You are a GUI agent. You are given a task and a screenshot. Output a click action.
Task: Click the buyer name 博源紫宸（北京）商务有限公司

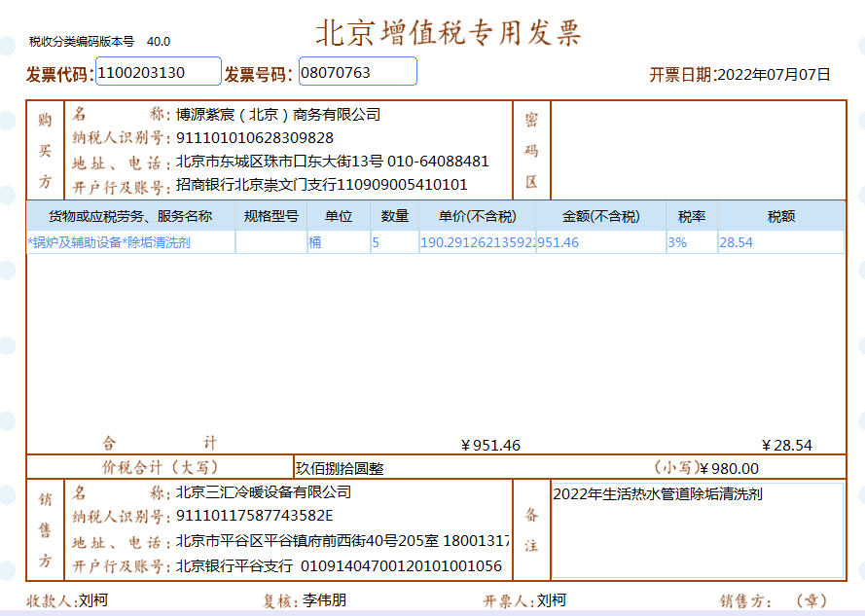coord(278,115)
